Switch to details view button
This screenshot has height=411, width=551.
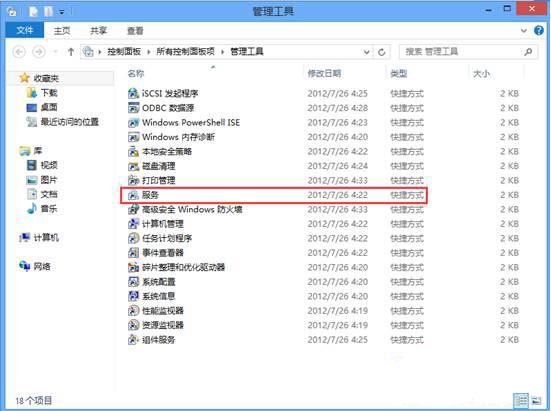[521, 400]
